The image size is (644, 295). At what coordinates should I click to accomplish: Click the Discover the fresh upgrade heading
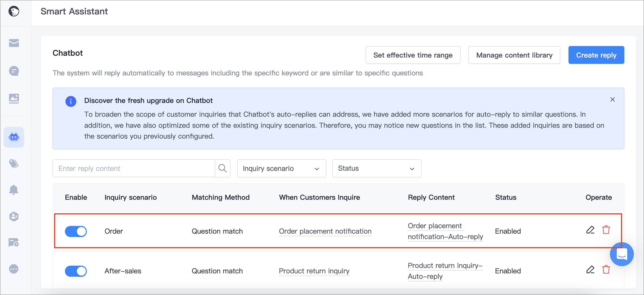pos(148,100)
